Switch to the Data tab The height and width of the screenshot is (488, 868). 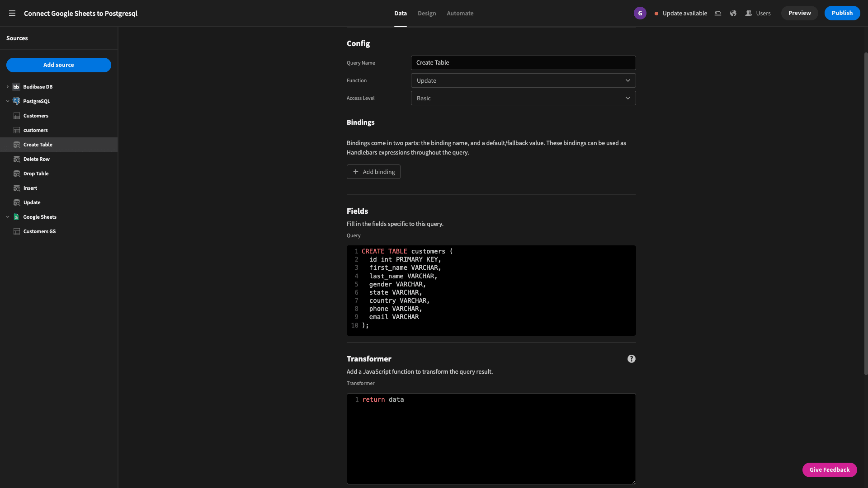click(x=400, y=14)
